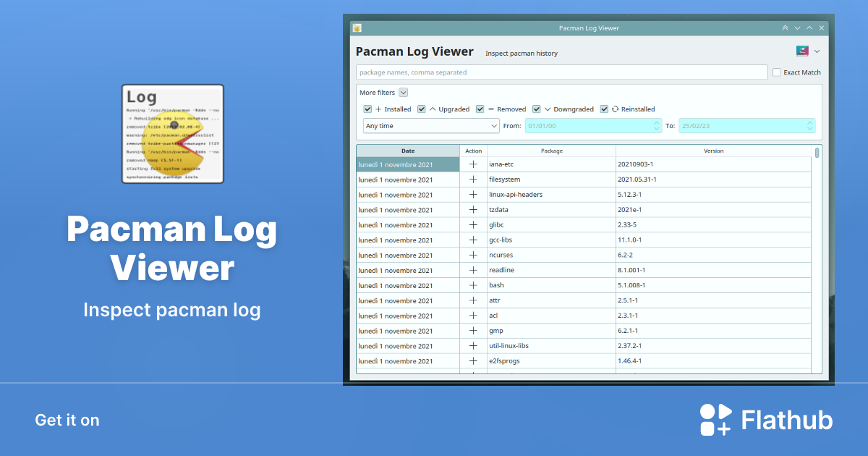868x456 pixels.
Task: Open the dropdown beside the top-right app thumbnail
Action: [x=817, y=51]
